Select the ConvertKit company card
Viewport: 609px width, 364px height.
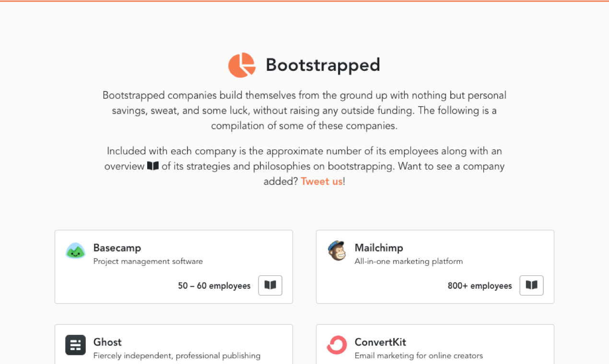pyautogui.click(x=435, y=344)
